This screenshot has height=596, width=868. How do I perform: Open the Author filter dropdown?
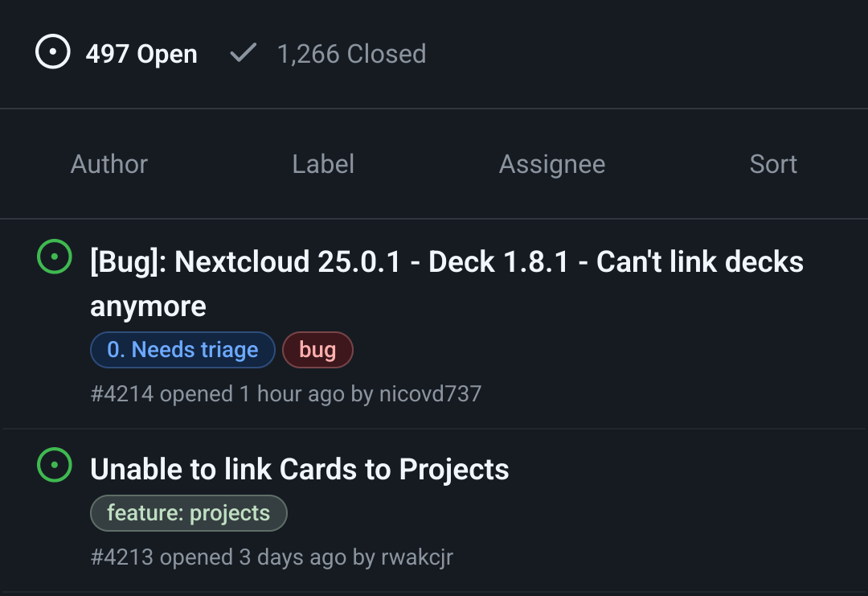[109, 163]
